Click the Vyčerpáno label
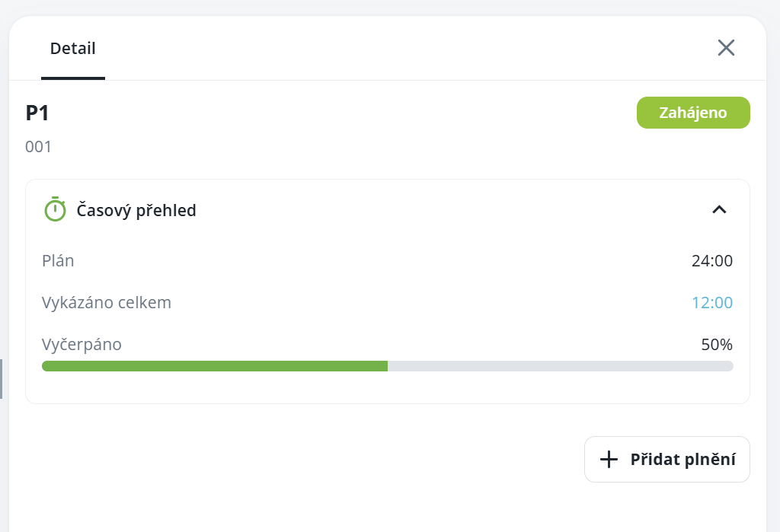This screenshot has width=780, height=532. 82,345
